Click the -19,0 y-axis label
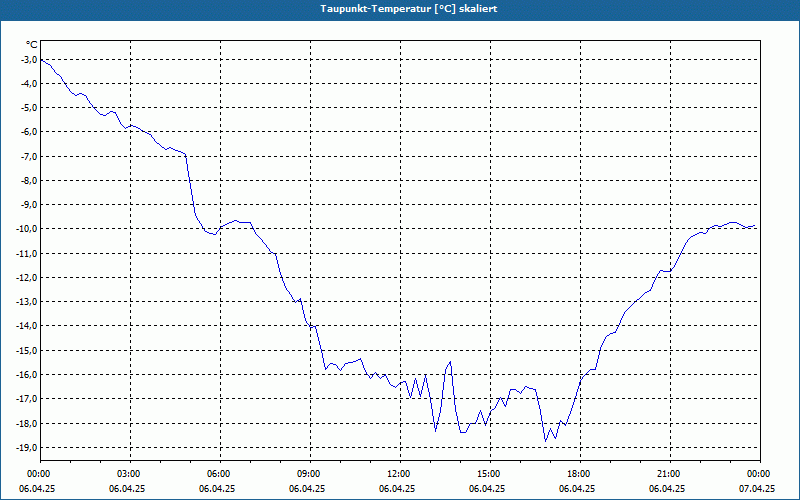800x500 pixels. tap(27, 447)
